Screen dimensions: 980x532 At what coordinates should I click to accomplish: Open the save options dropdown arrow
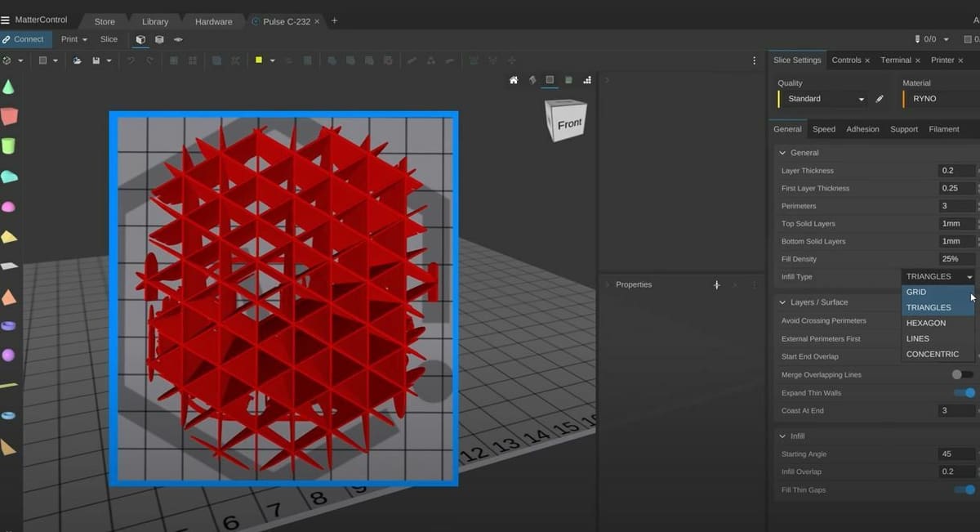coord(108,61)
